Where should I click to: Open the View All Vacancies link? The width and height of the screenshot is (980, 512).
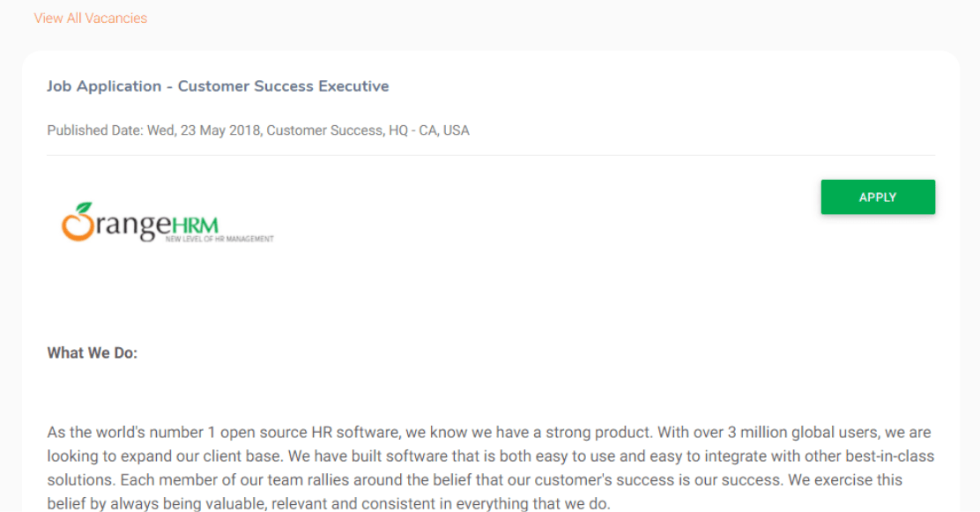(91, 18)
